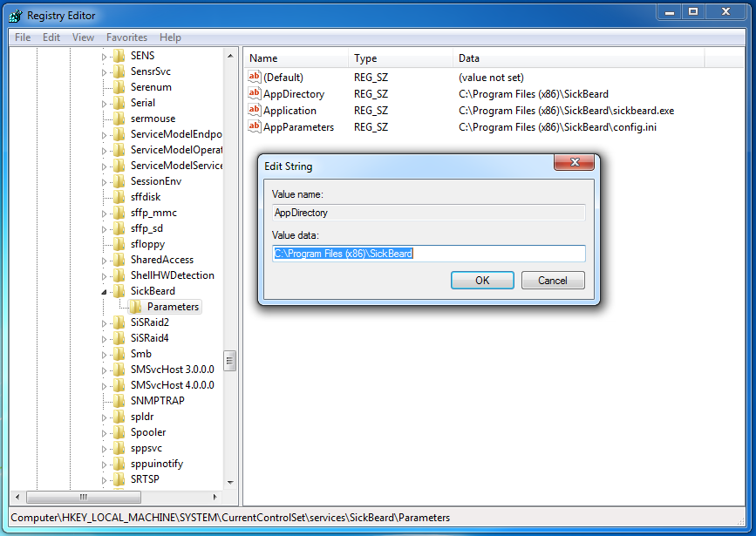
Task: Click the Serial folder icon
Action: [119, 103]
